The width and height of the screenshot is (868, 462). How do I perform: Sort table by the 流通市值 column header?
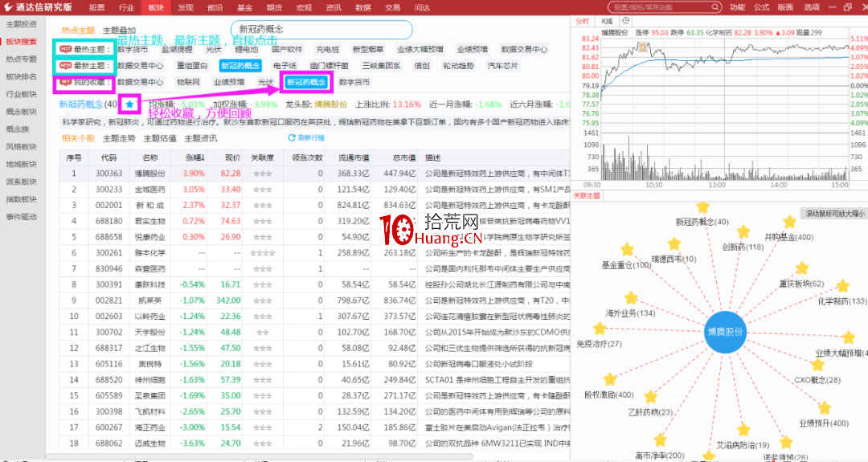(354, 157)
